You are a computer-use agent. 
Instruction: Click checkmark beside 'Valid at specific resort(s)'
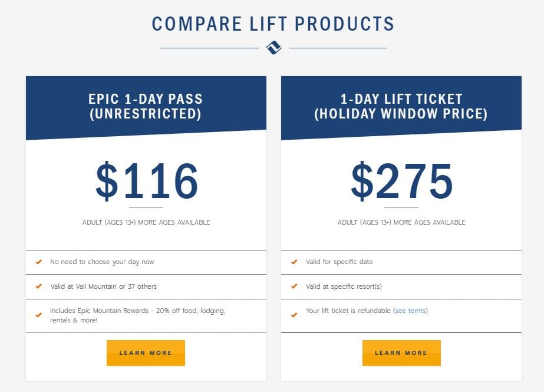[294, 286]
